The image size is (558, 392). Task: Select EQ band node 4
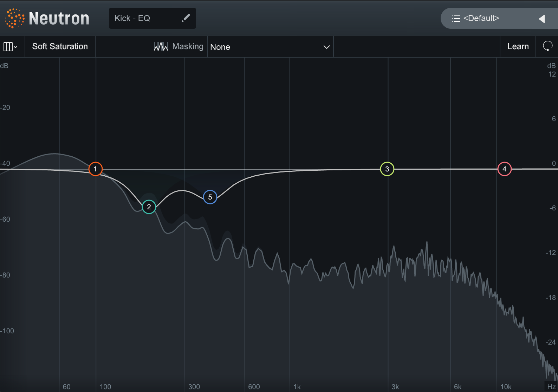tap(504, 169)
